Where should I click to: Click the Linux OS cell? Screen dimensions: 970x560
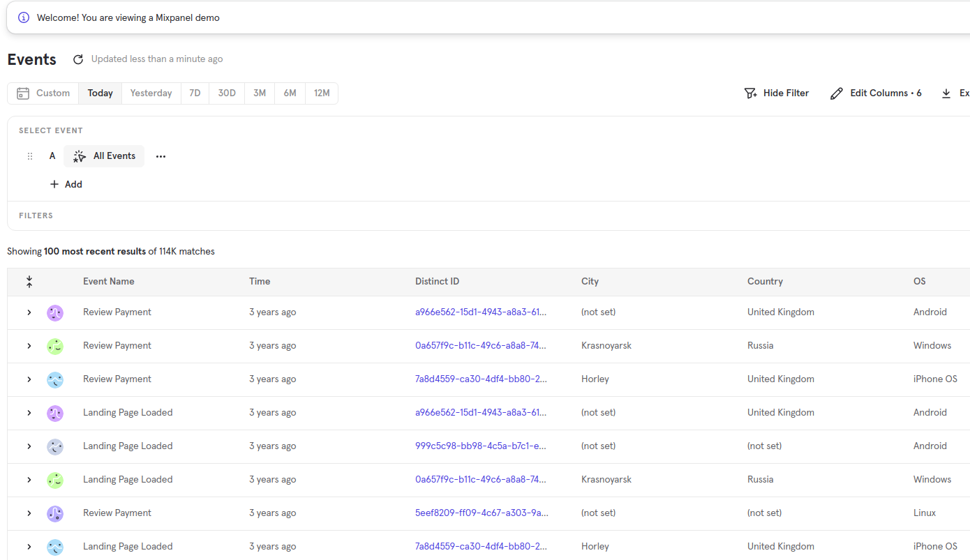tap(925, 513)
